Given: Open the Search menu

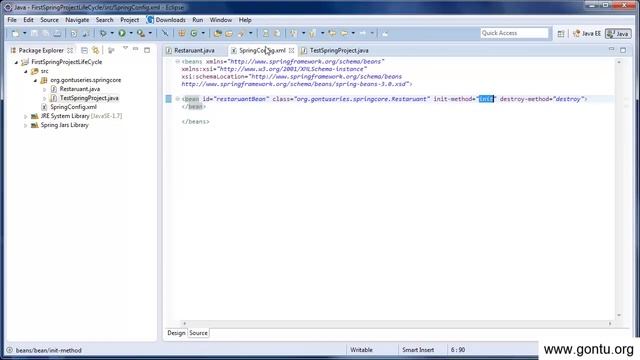Looking at the screenshot, I should [x=104, y=20].
